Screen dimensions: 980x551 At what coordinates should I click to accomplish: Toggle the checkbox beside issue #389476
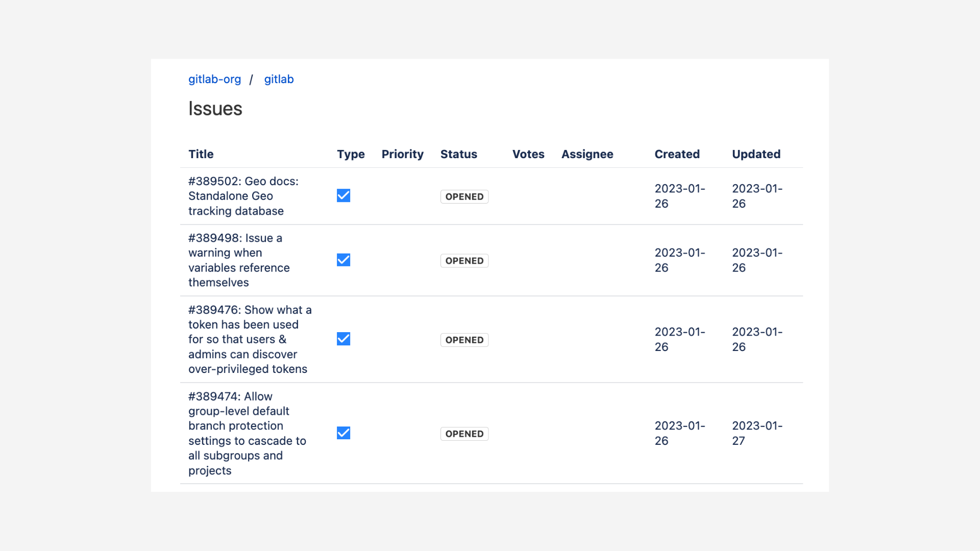[x=343, y=338]
